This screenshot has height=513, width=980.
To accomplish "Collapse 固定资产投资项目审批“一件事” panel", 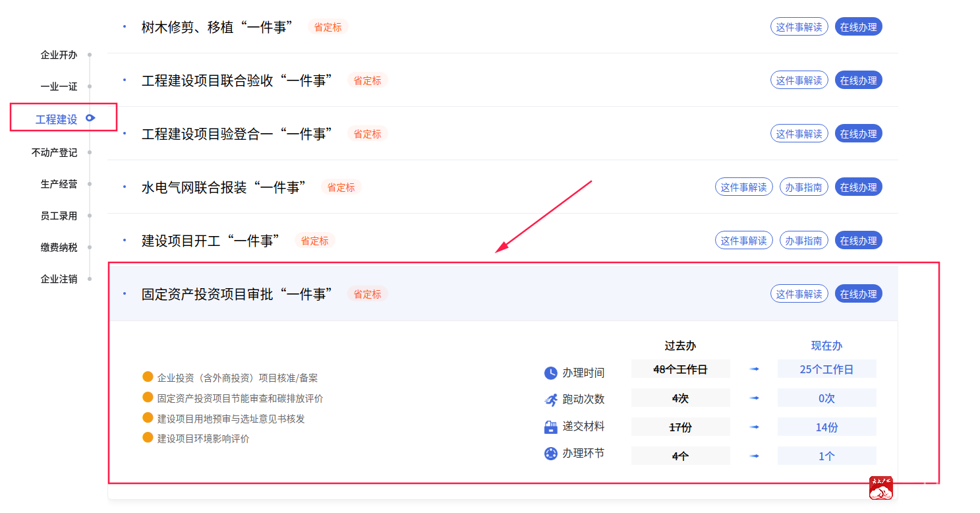I will click(x=237, y=294).
